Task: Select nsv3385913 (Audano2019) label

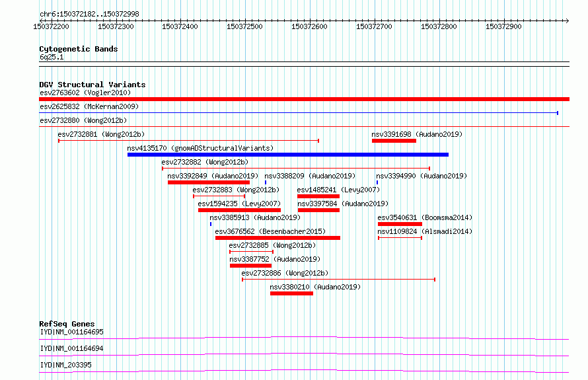Action: click(255, 217)
